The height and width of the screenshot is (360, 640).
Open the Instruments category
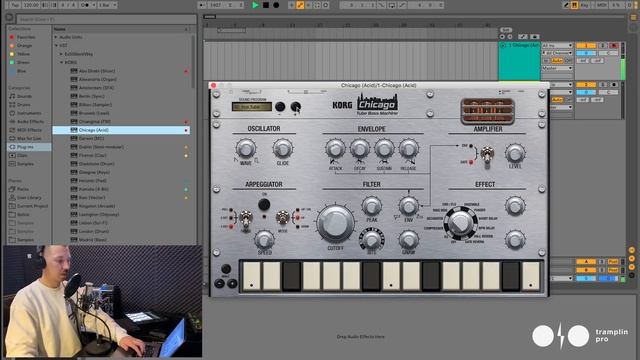29,113
